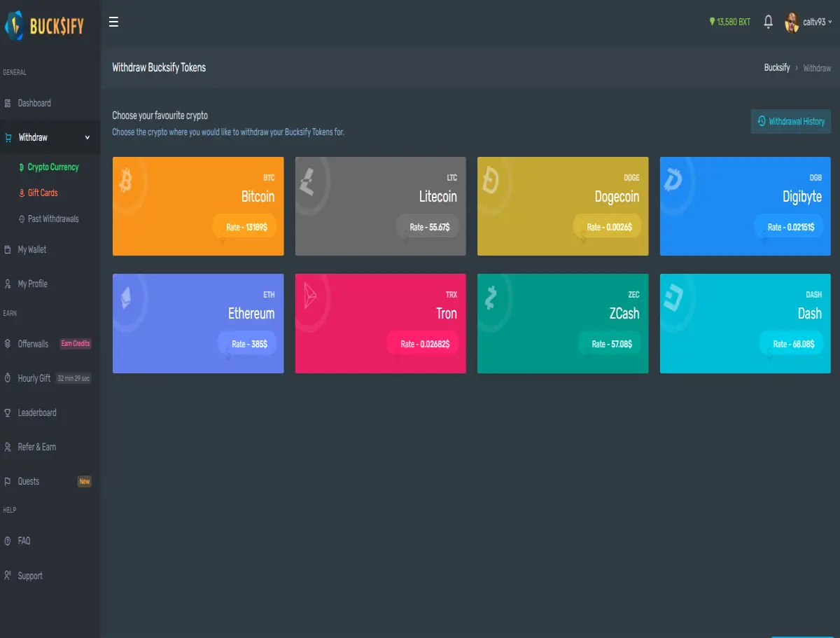The height and width of the screenshot is (638, 840).
Task: Open Past Withdrawals in the sidebar
Action: point(53,219)
